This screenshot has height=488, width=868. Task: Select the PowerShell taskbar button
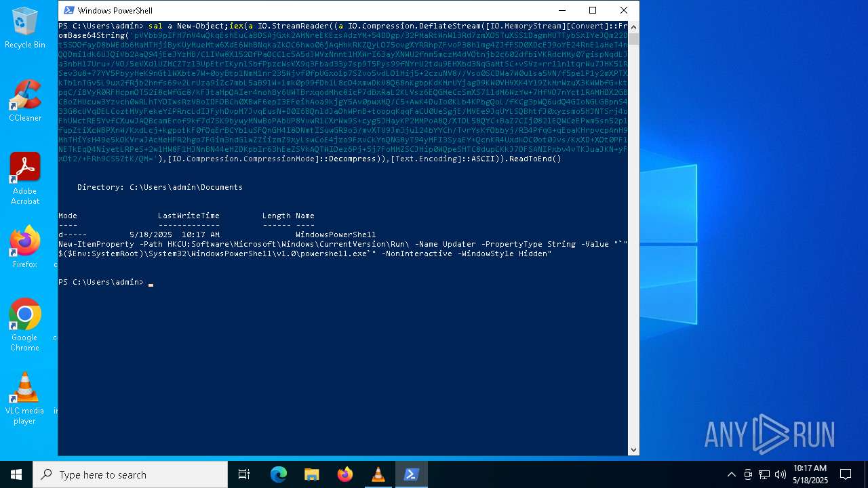tap(412, 474)
